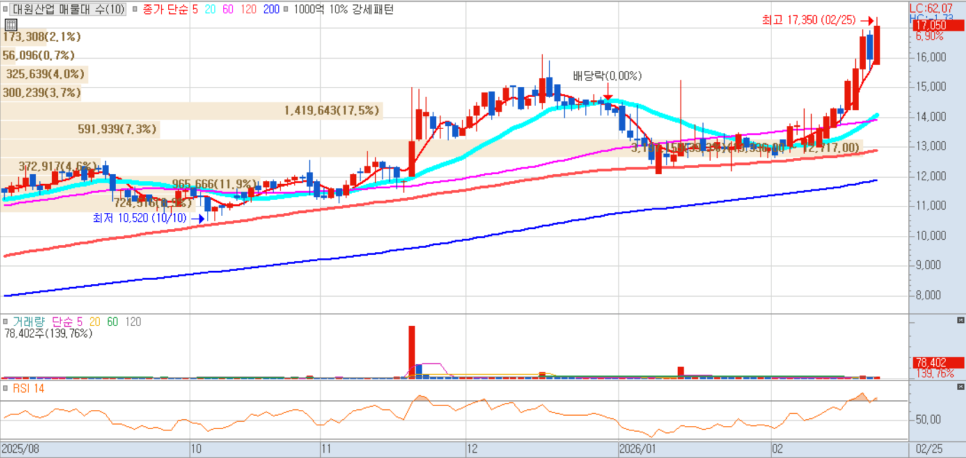Click the 139,76% value on volume axis
The width and height of the screenshot is (966, 458).
pos(933,374)
